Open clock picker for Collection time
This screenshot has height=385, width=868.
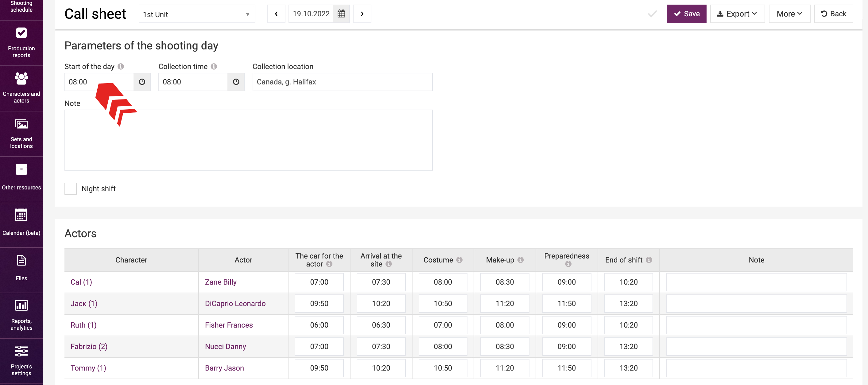pyautogui.click(x=236, y=82)
